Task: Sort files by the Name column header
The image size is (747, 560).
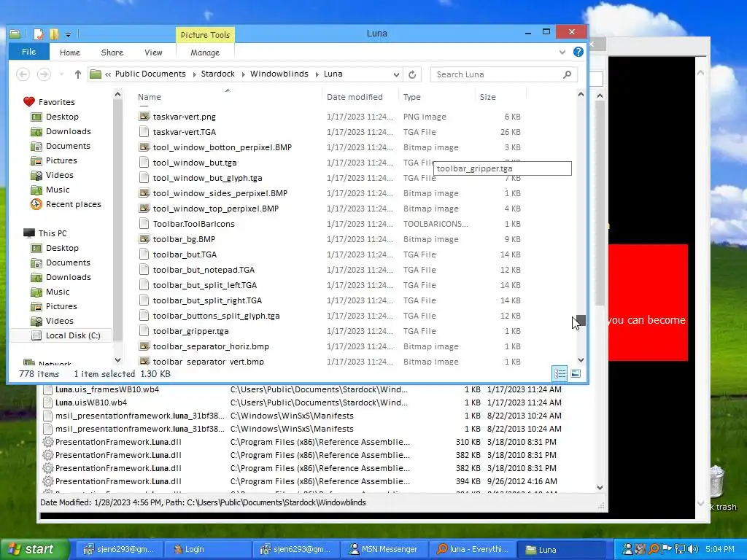Action: [x=149, y=97]
